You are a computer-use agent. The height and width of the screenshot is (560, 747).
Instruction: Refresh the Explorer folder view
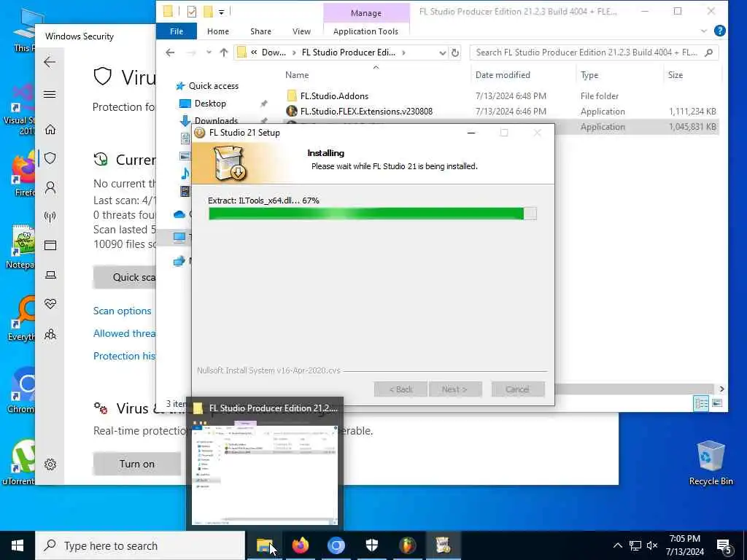455,52
